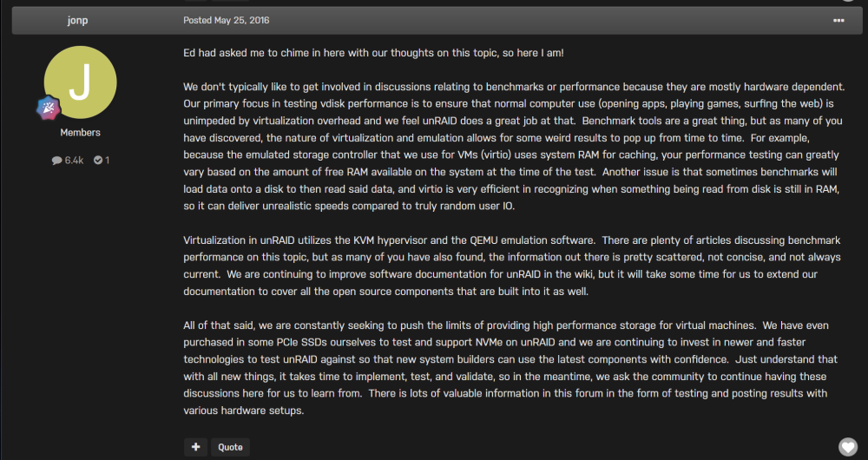Click the solutions count number 1
Image resolution: width=868 pixels, height=460 pixels.
tap(107, 161)
